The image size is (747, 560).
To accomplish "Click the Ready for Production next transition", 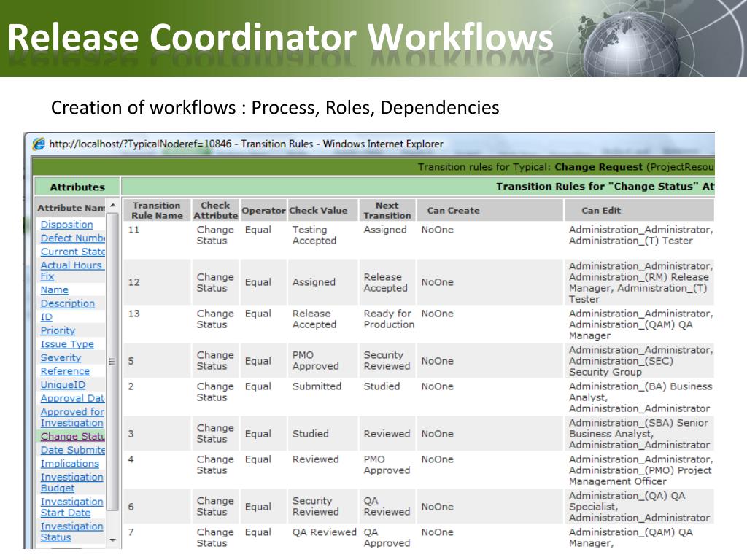I will click(390, 319).
